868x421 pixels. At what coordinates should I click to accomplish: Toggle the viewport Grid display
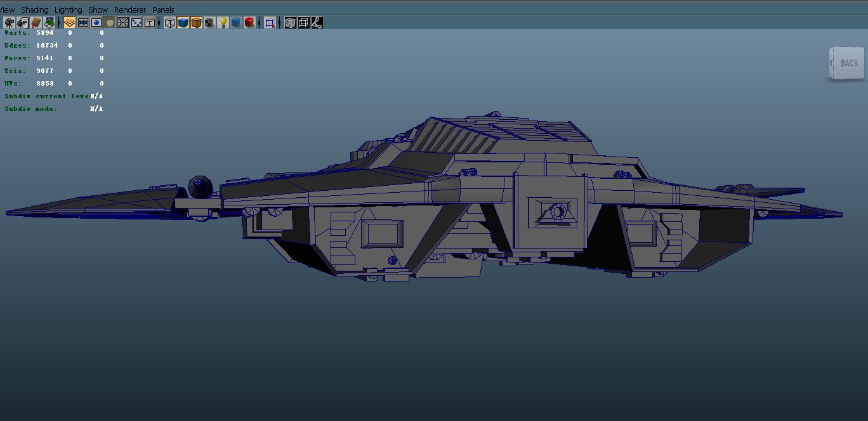[x=70, y=23]
